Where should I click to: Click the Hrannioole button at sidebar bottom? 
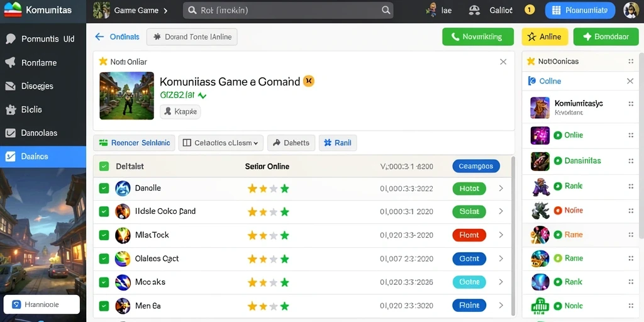click(42, 305)
